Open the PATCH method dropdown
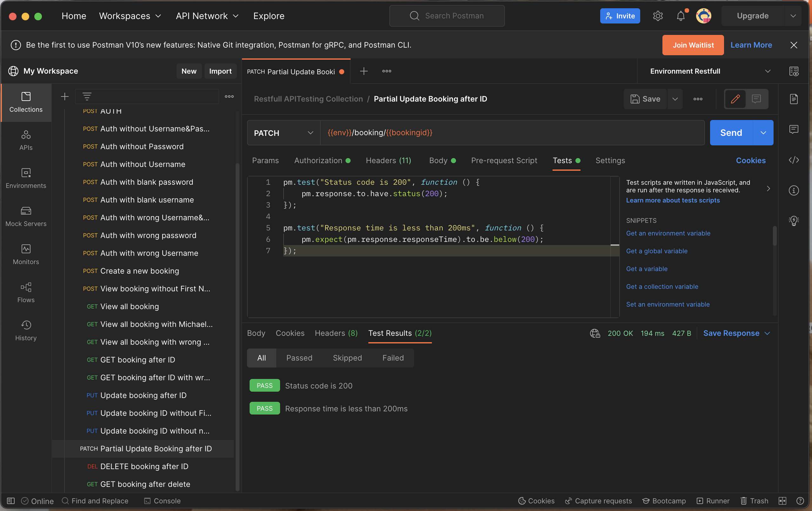Screen dimensions: 812x511 click(283, 133)
